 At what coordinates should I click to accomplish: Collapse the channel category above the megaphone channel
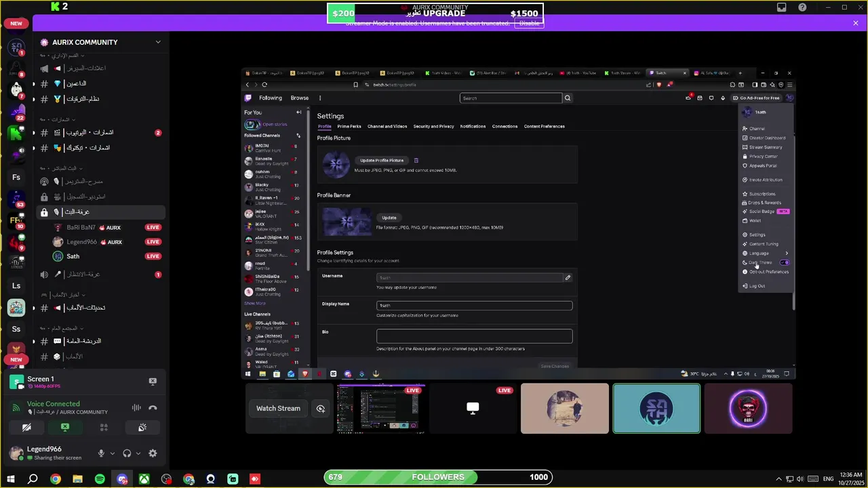tap(61, 55)
